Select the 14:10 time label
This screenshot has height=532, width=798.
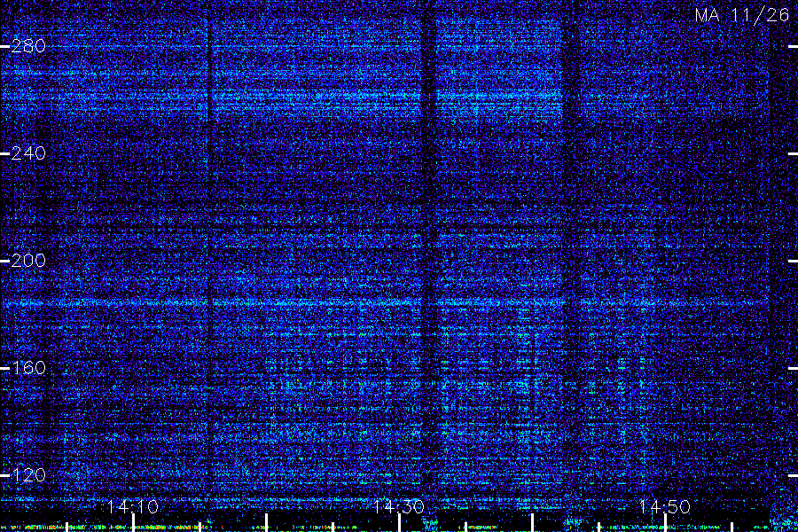(x=133, y=506)
